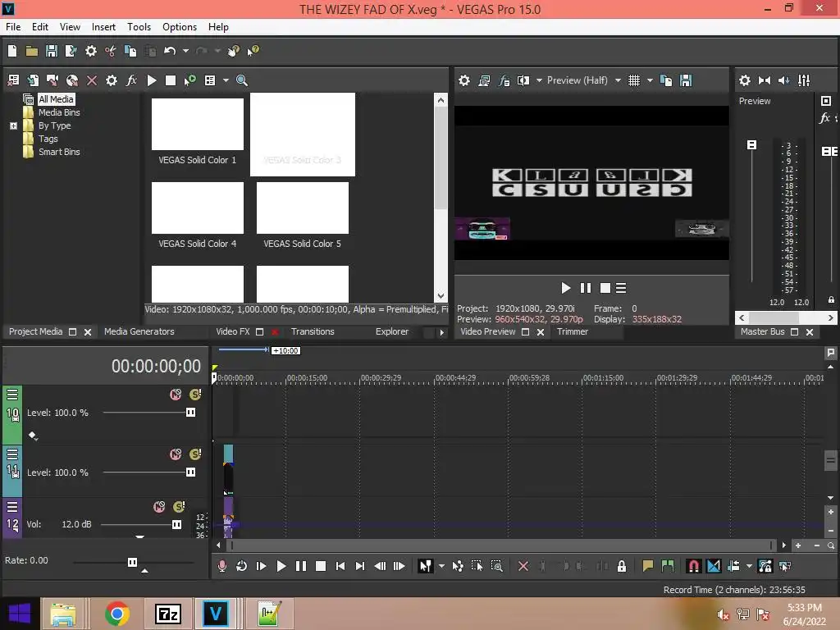Click Master Bus Dim Output speaker icon

pos(784,80)
